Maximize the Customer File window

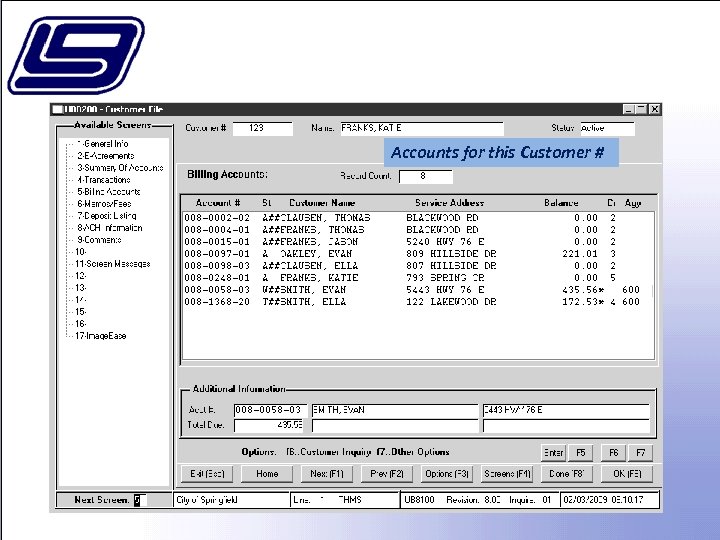point(641,109)
